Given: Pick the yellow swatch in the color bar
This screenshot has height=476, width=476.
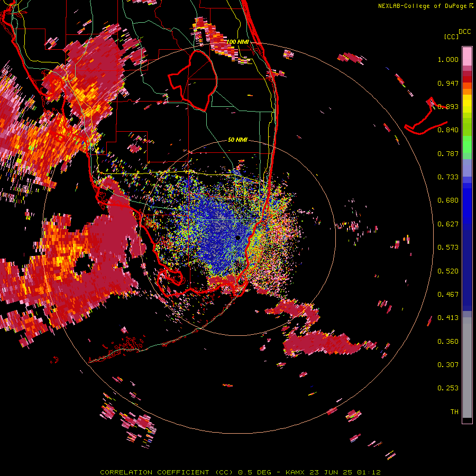Looking at the screenshot, I should pos(467,104).
